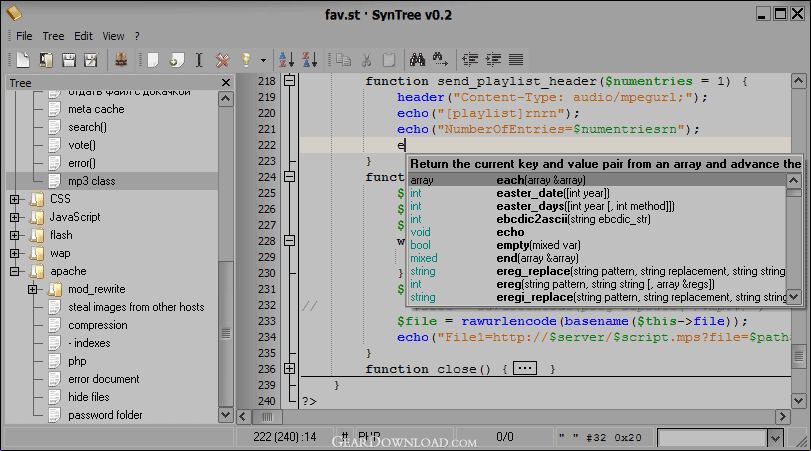The image size is (811, 451).
Task: Open the File menu
Action: pos(24,36)
